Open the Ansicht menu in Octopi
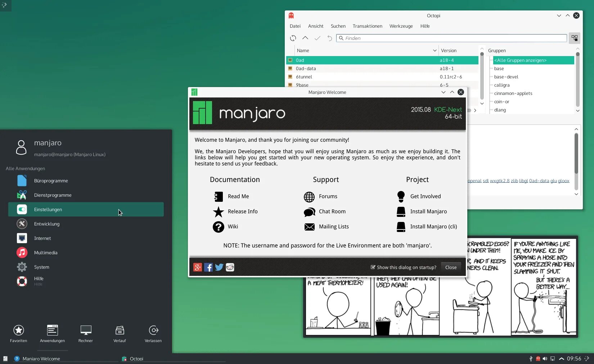Screen dimensions: 594x364 pyautogui.click(x=316, y=26)
